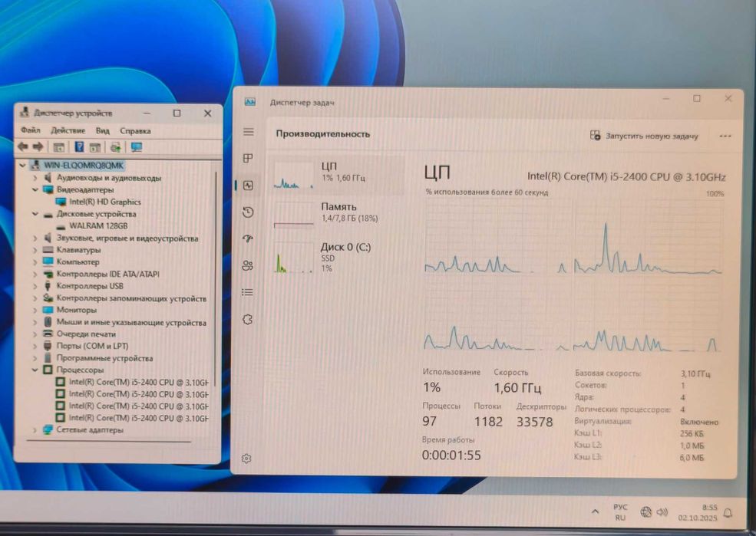Viewport: 756px width, 536px height.
Task: Expand Сетевые адаптеры node
Action: coord(35,430)
